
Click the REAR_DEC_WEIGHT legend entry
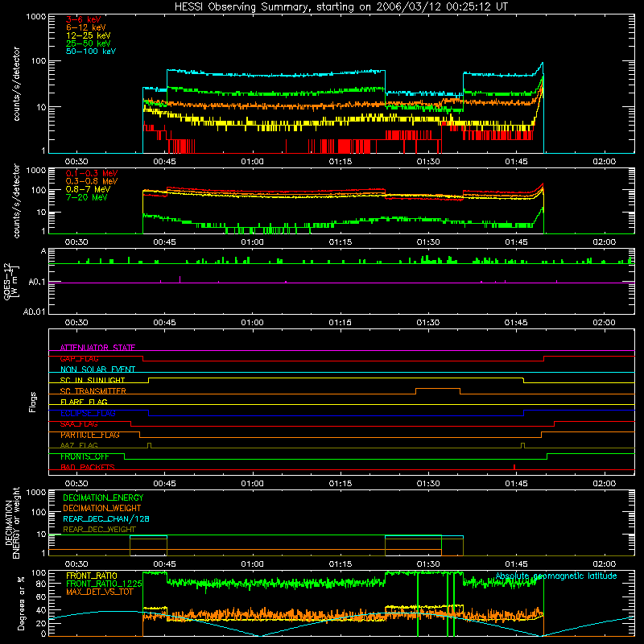99,530
